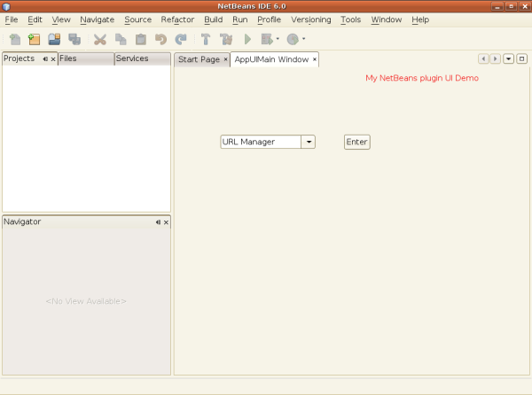Click the Open Project toolbar icon
Viewport: 532px width, 395px height.
click(54, 39)
